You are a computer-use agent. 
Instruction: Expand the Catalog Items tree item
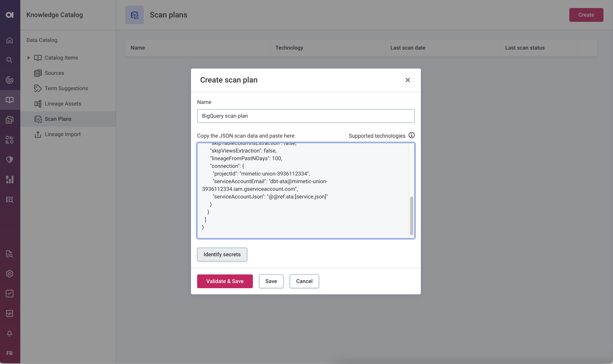tap(29, 58)
